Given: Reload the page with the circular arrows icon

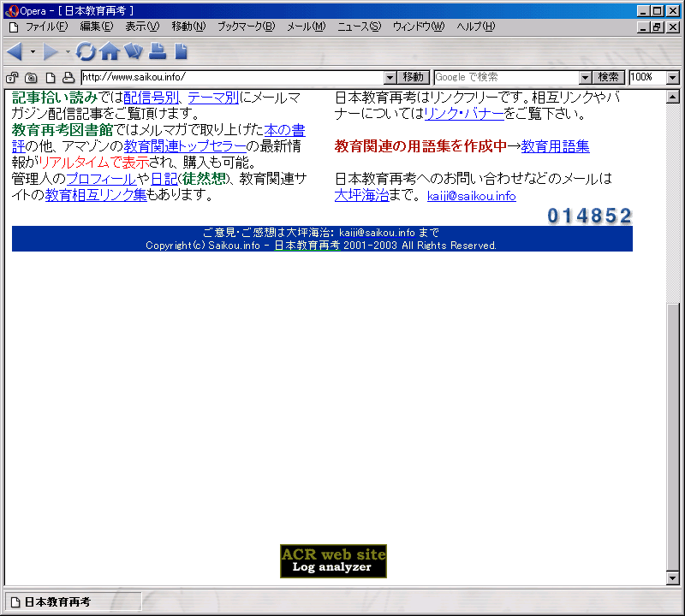Looking at the screenshot, I should coord(86,51).
